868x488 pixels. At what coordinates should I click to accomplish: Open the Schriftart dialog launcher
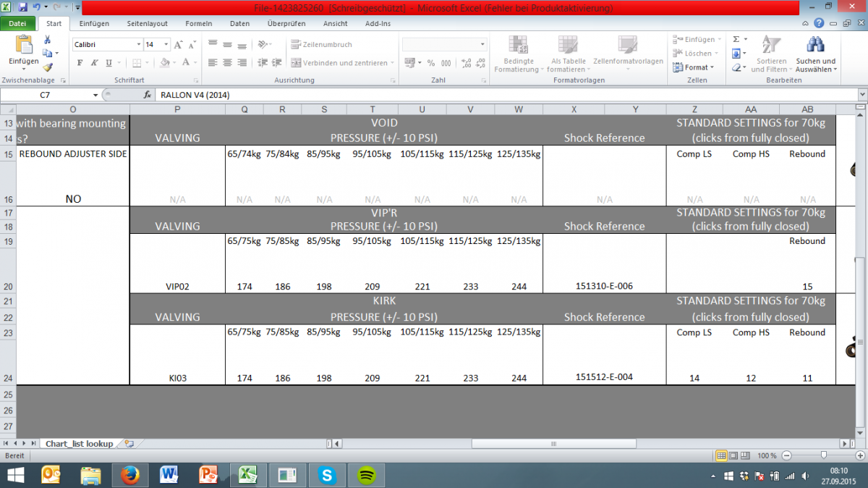point(197,80)
